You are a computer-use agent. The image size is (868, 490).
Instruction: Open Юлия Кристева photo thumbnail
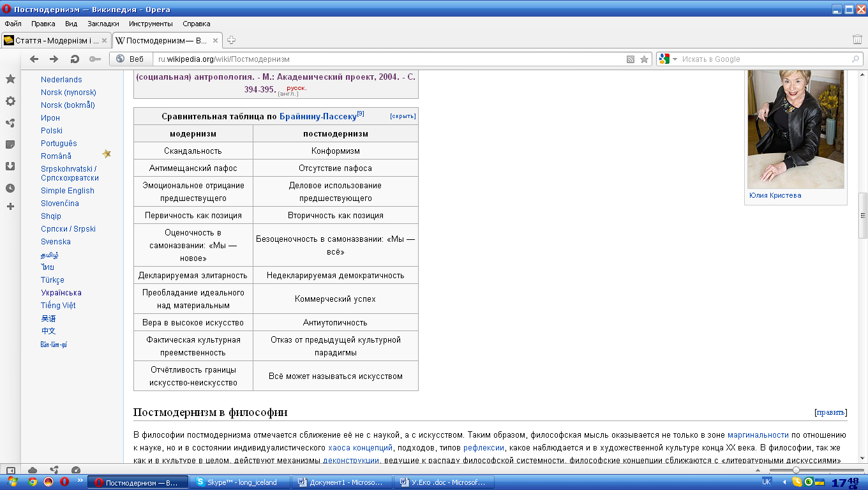[x=796, y=130]
